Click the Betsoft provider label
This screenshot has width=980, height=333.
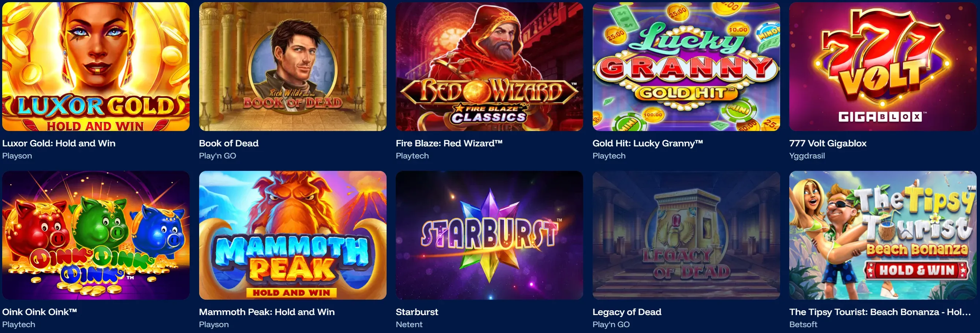(803, 325)
